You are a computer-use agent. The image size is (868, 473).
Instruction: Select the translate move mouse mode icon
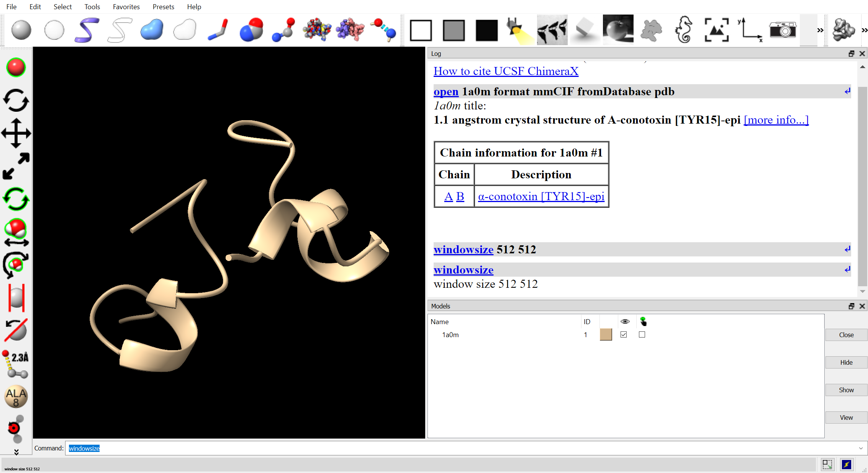coord(16,133)
